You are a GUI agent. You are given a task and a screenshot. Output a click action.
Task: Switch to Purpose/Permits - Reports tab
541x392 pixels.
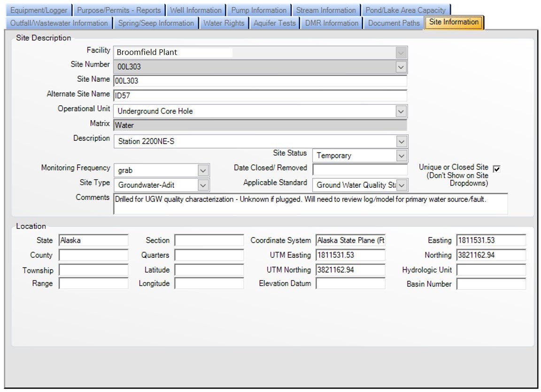pos(119,10)
